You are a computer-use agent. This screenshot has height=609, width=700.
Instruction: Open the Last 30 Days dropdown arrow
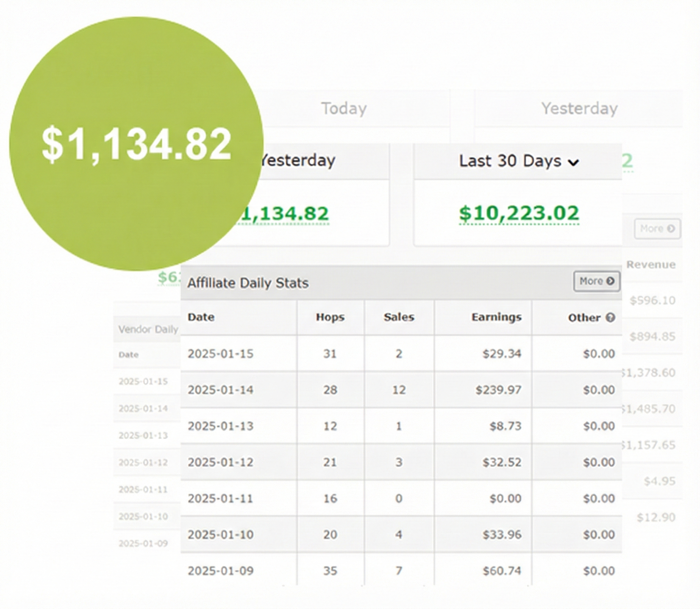573,163
